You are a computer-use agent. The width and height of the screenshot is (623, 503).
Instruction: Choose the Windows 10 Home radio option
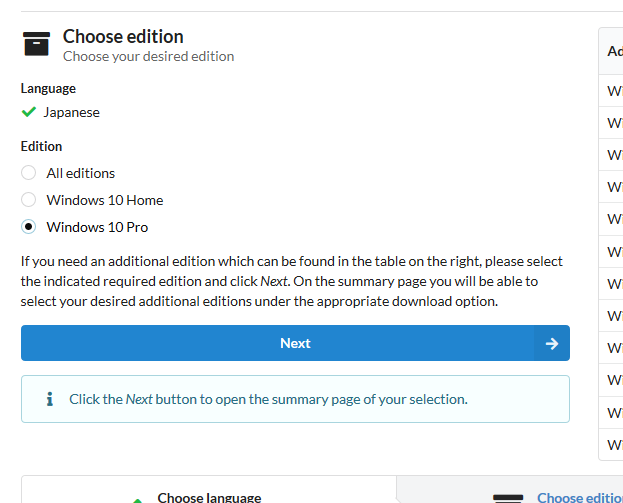(29, 200)
